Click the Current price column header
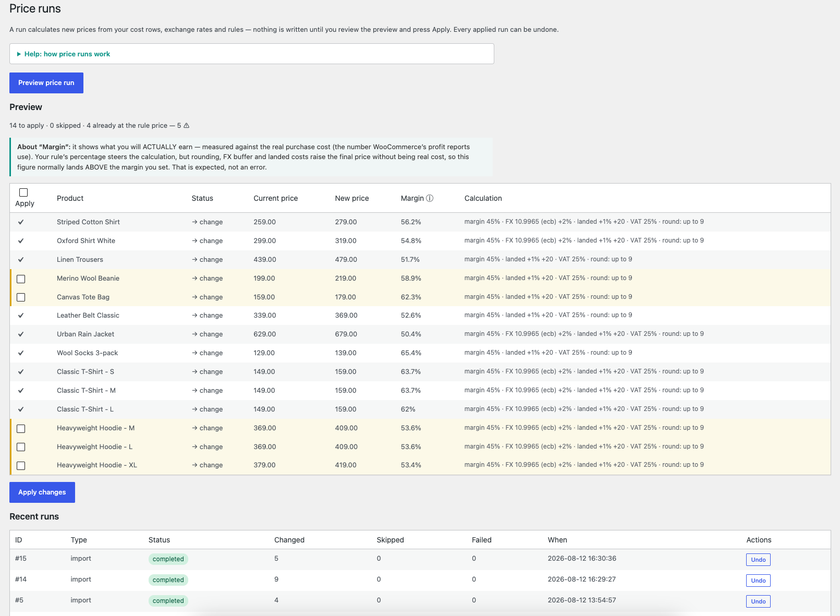 276,198
